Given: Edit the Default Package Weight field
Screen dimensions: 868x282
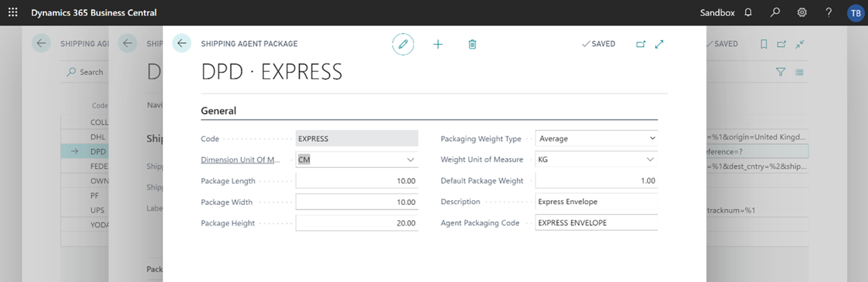Looking at the screenshot, I should (596, 181).
